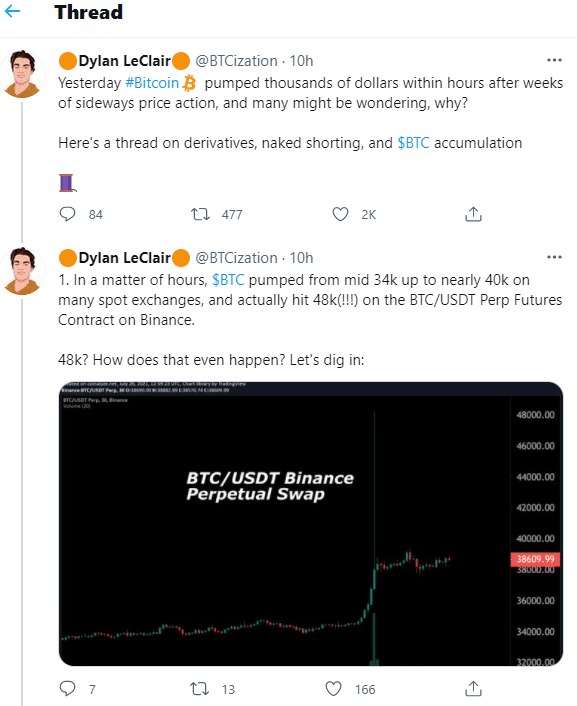
Task: Open the $BTC cashtag in first tweet
Action: click(x=413, y=143)
